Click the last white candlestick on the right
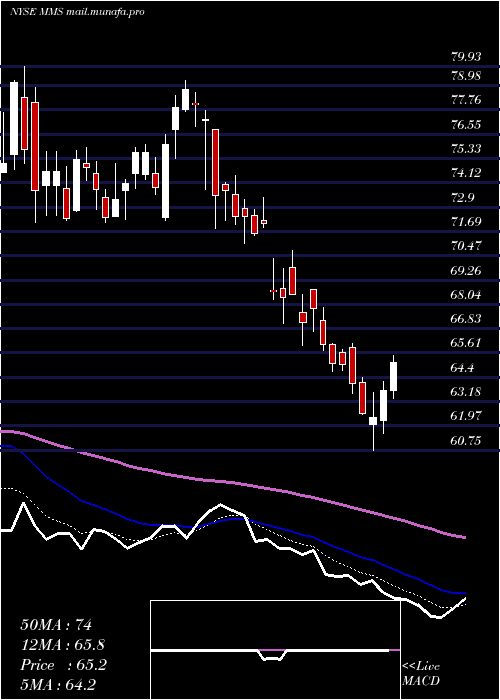Image resolution: width=500 pixels, height=700 pixels. click(x=394, y=376)
